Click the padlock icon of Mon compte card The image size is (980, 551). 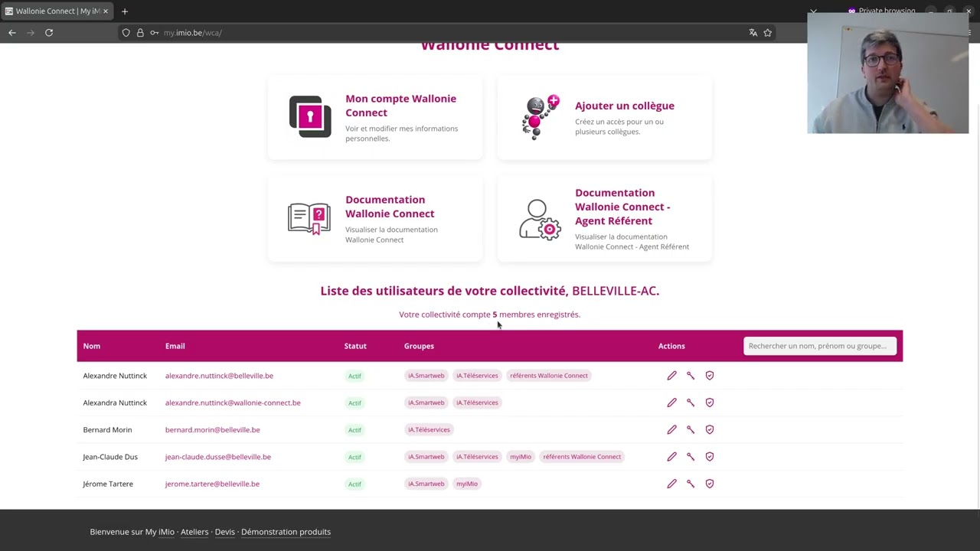click(310, 116)
